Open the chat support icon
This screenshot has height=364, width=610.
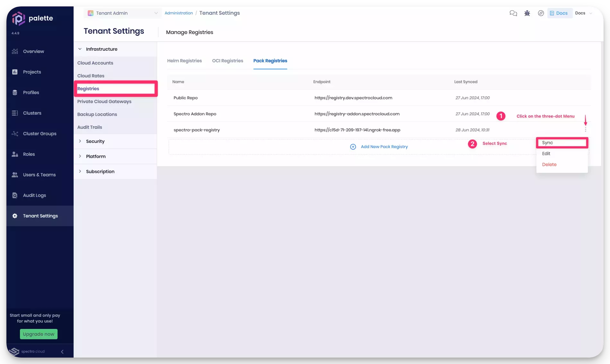click(513, 13)
